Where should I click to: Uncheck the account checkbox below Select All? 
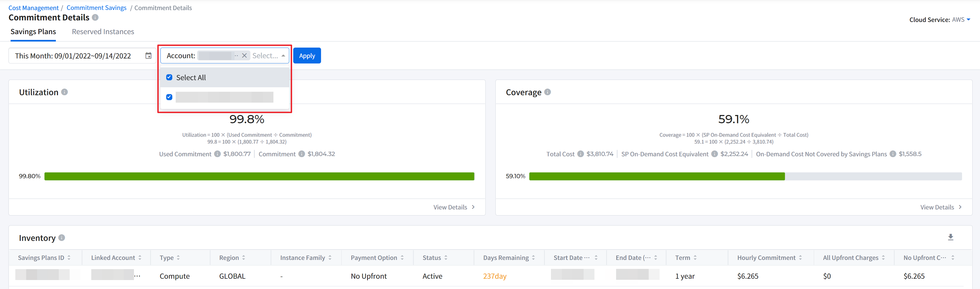click(169, 97)
